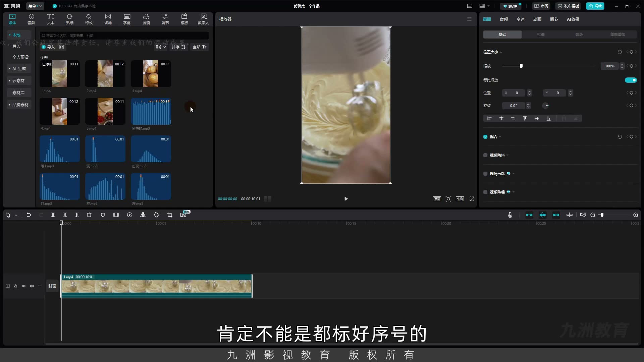The height and width of the screenshot is (362, 644).
Task: Click the freeze frame icon in timeline toolbar
Action: pos(116,215)
